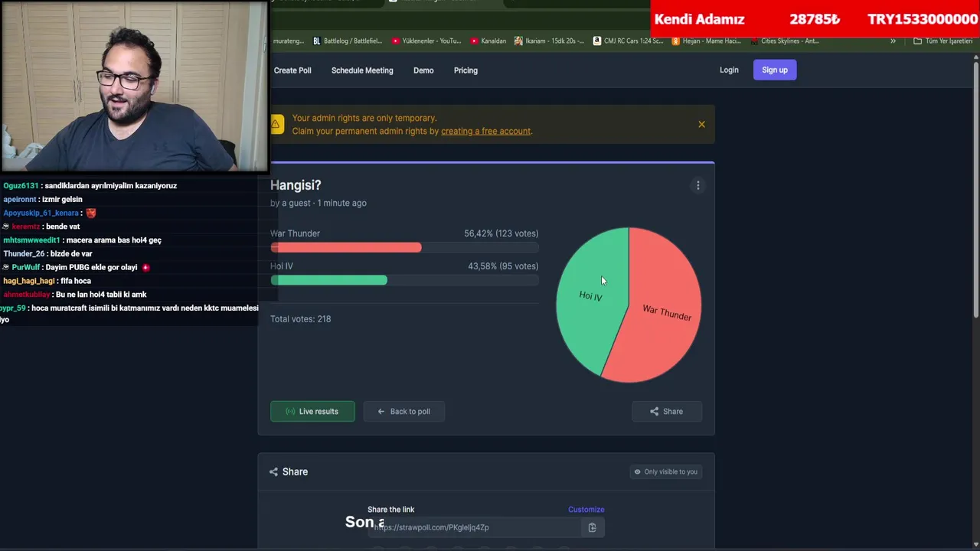This screenshot has width=980, height=551.
Task: Click the Kendi Adamız red banner
Action: tap(815, 19)
